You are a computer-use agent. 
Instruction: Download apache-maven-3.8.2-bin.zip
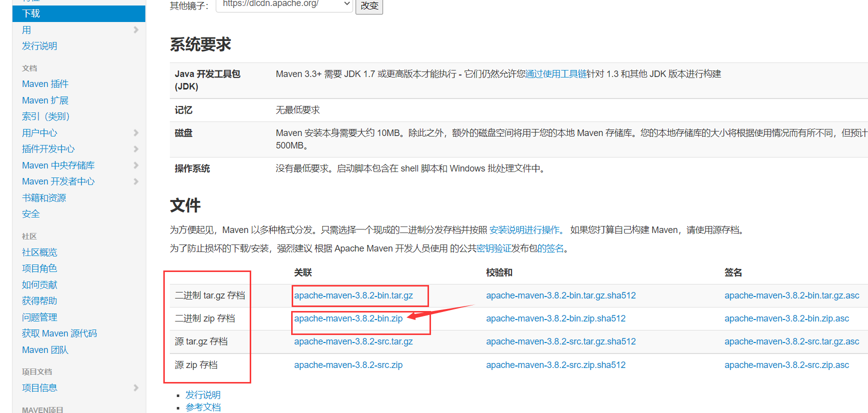348,318
